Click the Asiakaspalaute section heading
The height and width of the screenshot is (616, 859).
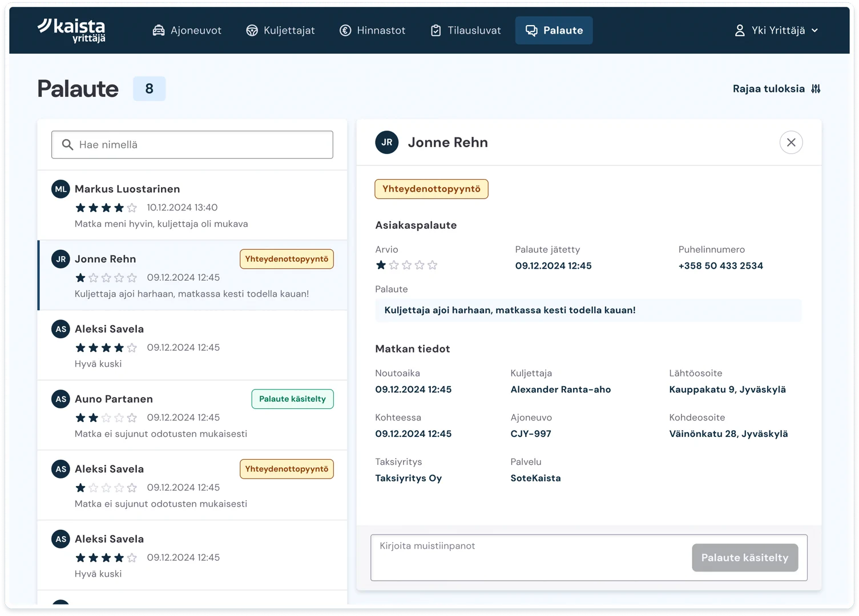[x=416, y=225]
